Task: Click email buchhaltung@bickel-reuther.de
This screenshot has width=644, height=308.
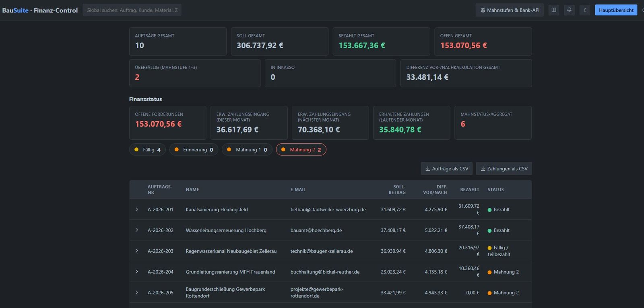Action: click(325, 272)
